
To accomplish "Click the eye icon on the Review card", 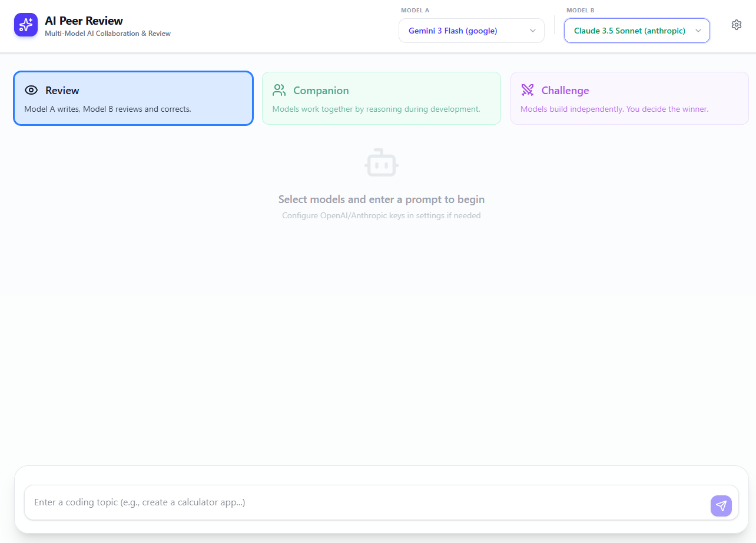I will 31,90.
